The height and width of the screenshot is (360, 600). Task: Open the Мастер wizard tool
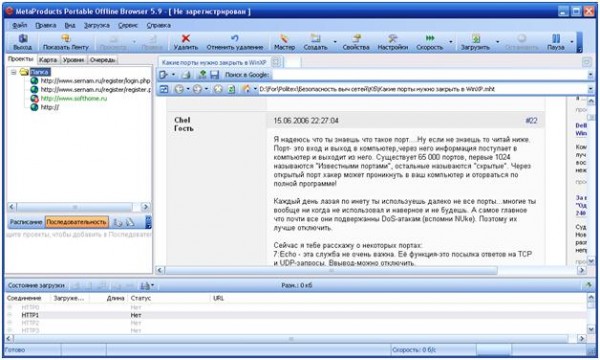tap(284, 42)
